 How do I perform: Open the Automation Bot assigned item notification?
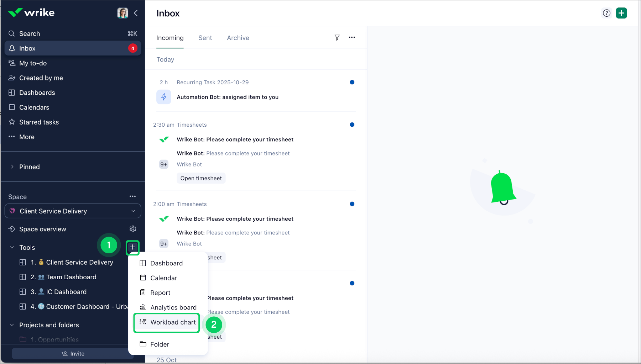(x=228, y=97)
